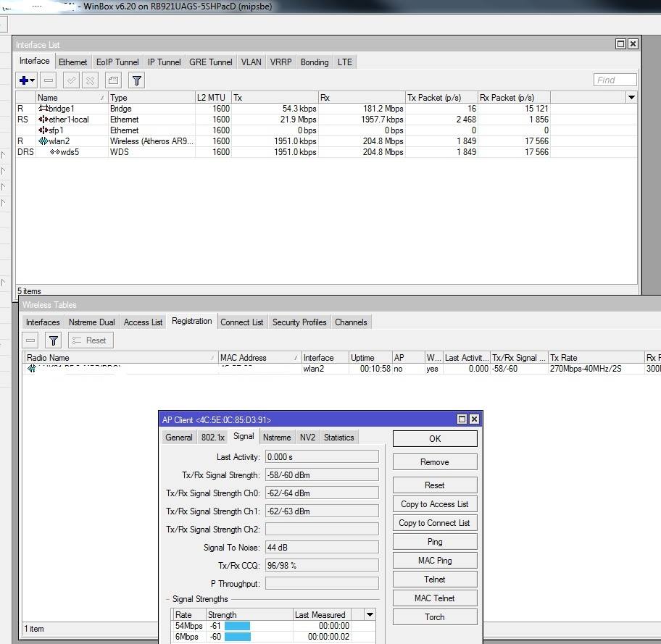The height and width of the screenshot is (644, 661).
Task: Click the checkmark Enable icon in Interface List
Action: tap(71, 80)
